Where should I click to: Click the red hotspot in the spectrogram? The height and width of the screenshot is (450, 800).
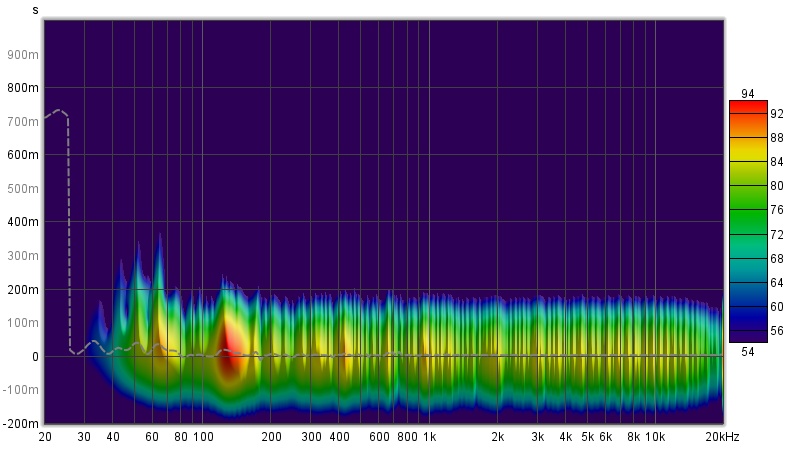click(227, 345)
